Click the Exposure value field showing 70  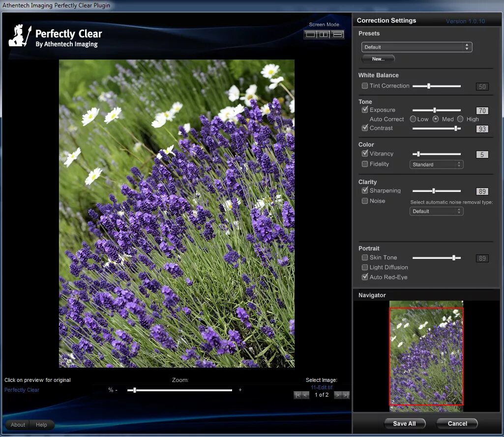tap(482, 111)
